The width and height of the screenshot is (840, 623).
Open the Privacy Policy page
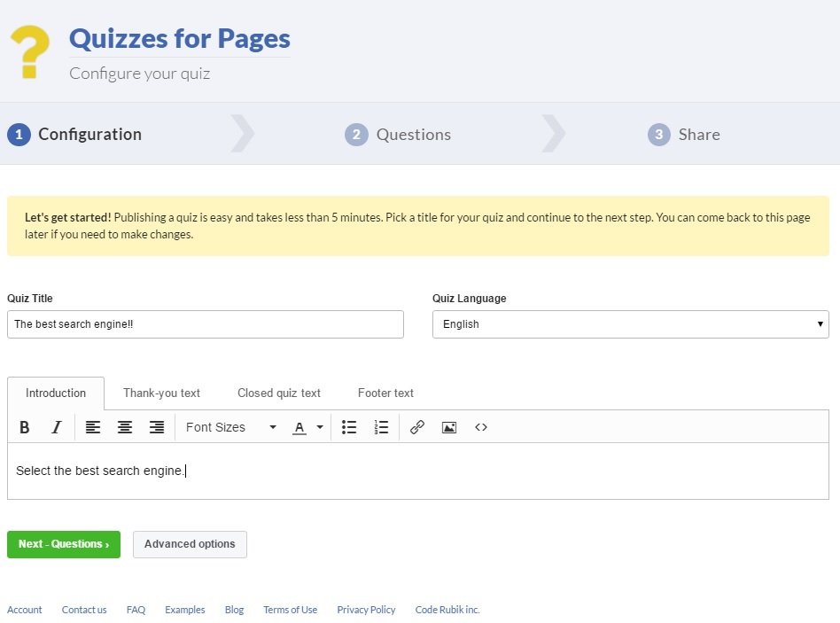pyautogui.click(x=366, y=610)
